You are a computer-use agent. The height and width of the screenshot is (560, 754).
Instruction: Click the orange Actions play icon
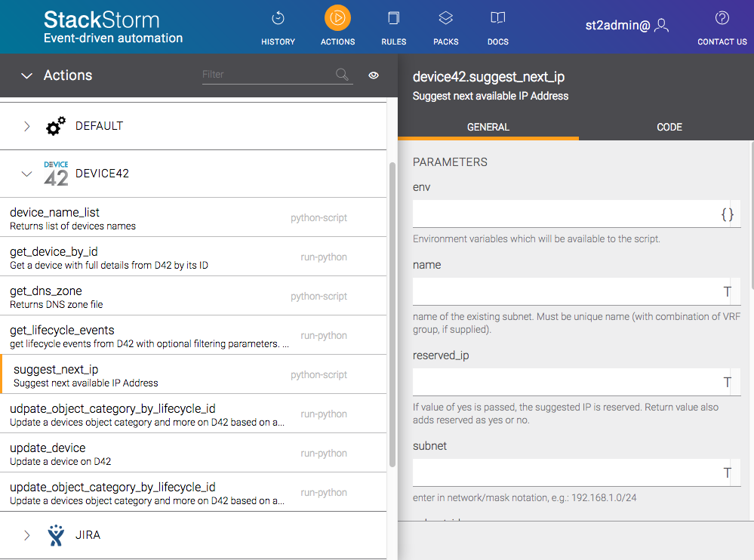(337, 18)
